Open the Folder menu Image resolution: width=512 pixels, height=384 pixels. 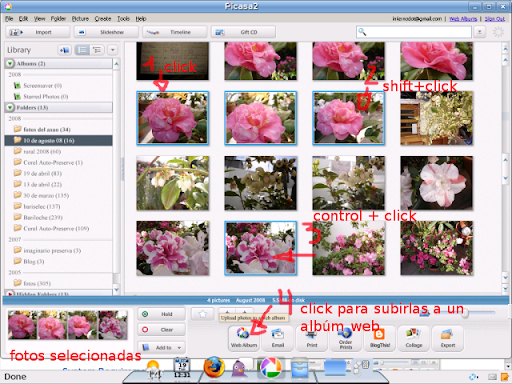click(58, 19)
